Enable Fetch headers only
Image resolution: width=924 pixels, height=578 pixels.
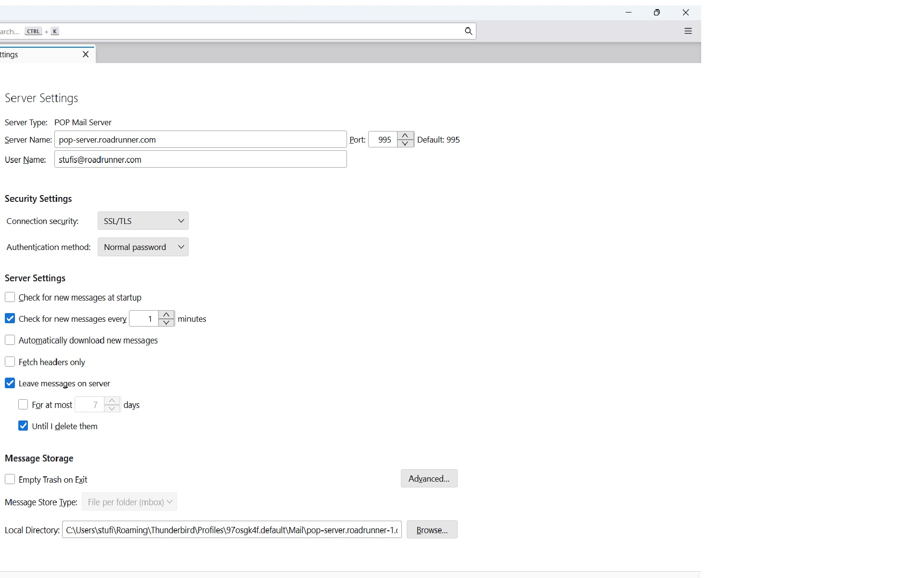(10, 362)
